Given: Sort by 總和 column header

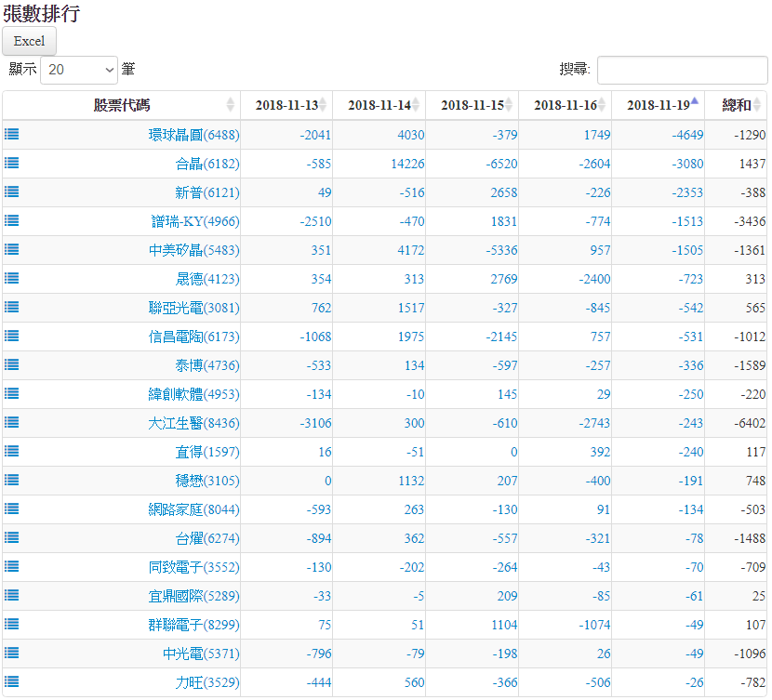Looking at the screenshot, I should tap(736, 105).
